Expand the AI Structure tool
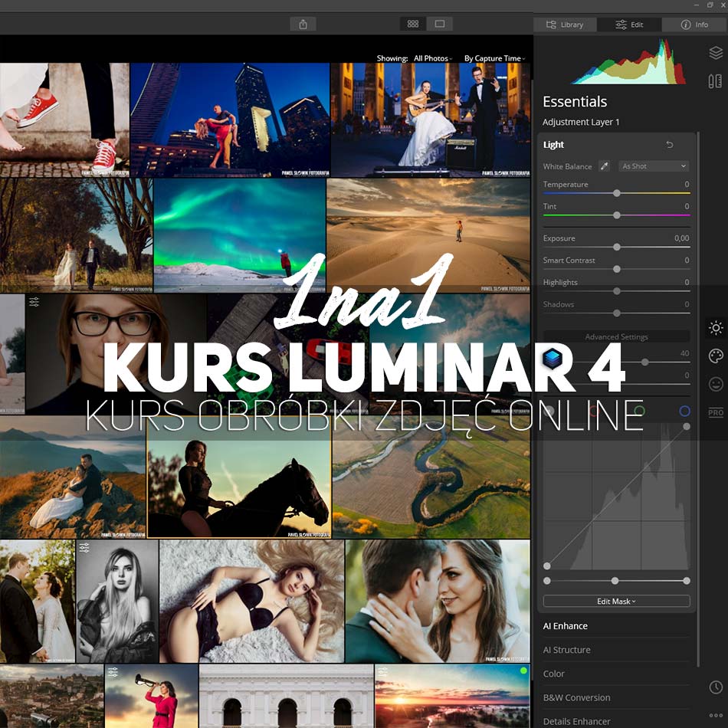This screenshot has width=728, height=728. pyautogui.click(x=566, y=650)
